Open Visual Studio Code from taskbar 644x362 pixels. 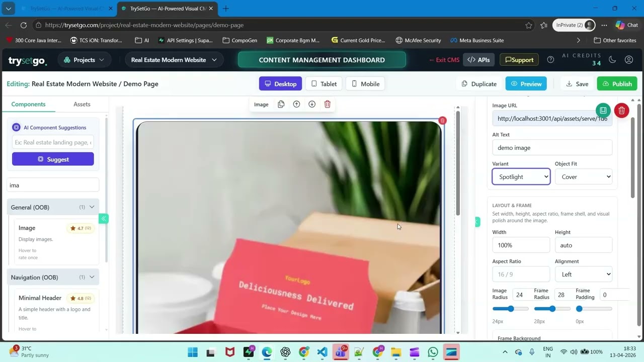[x=323, y=352]
